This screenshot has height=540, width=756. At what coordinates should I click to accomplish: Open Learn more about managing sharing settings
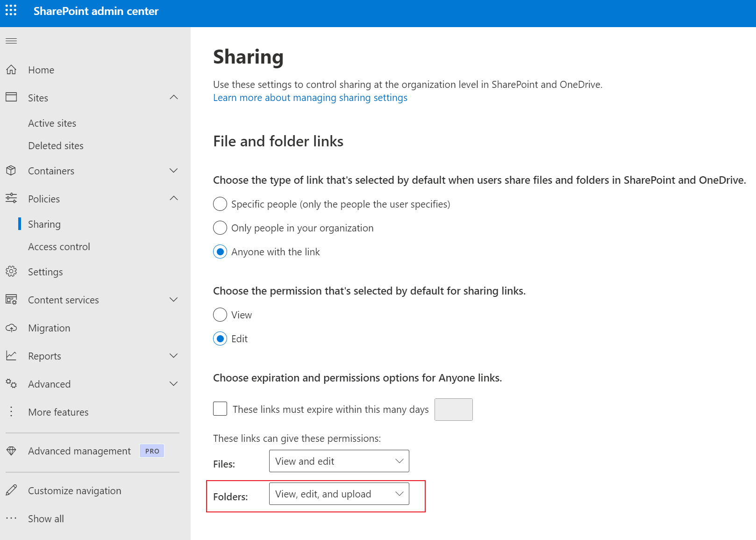coord(310,98)
